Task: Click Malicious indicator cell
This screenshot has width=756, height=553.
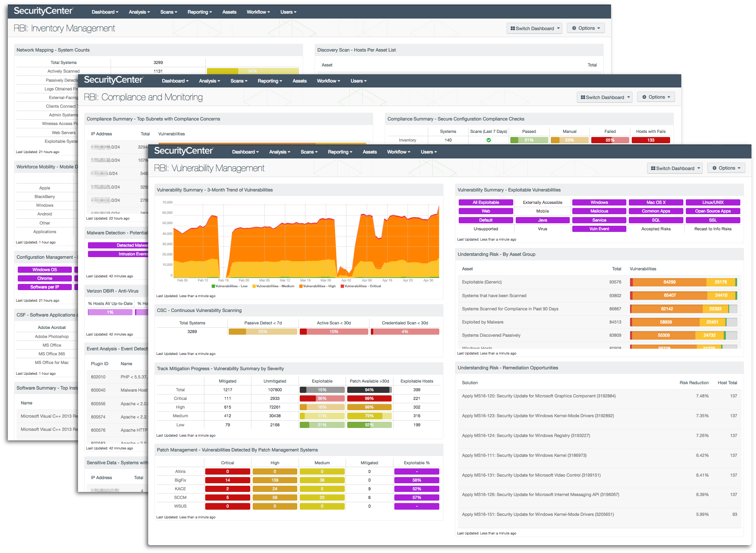Action: [x=599, y=211]
